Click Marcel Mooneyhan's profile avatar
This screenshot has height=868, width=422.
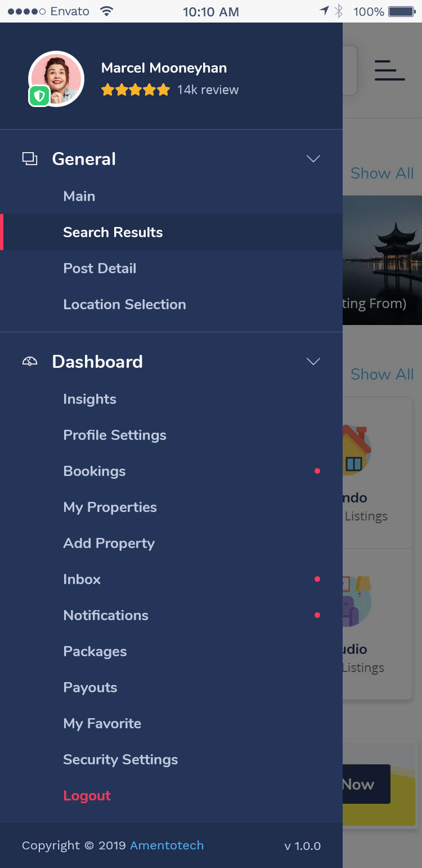point(56,79)
